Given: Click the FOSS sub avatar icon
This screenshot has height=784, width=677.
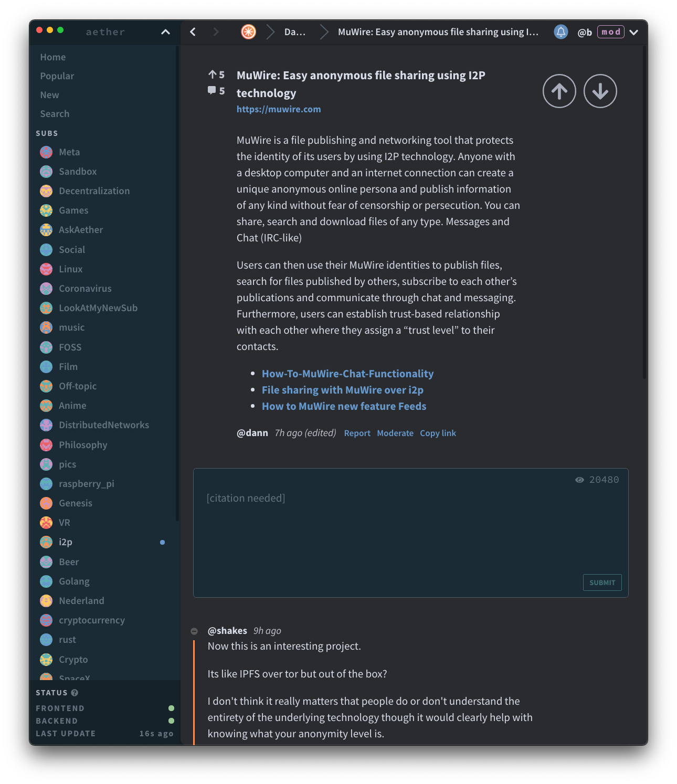Looking at the screenshot, I should 46,347.
